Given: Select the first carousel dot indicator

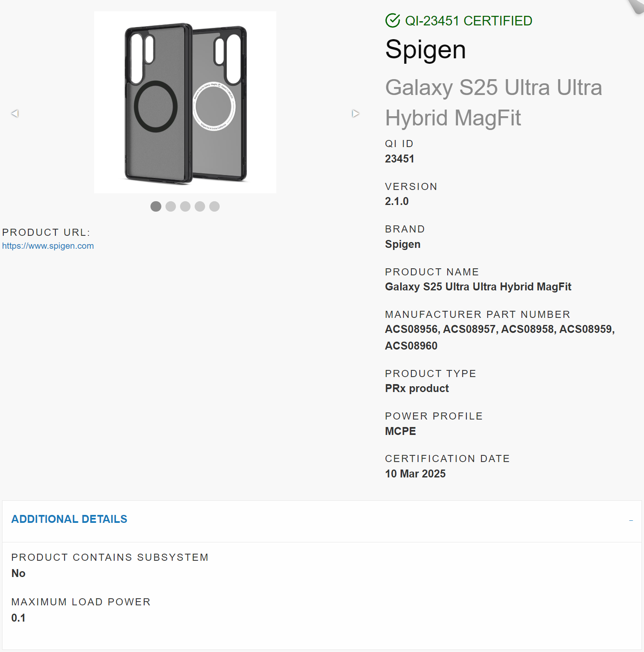Looking at the screenshot, I should coord(156,206).
